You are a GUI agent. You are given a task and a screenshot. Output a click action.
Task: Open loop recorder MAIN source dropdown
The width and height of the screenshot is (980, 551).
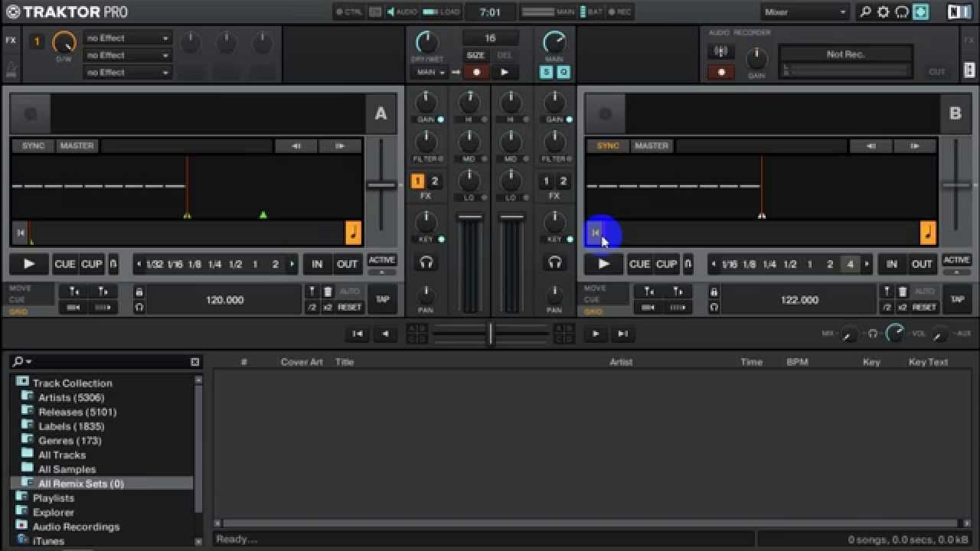(429, 72)
